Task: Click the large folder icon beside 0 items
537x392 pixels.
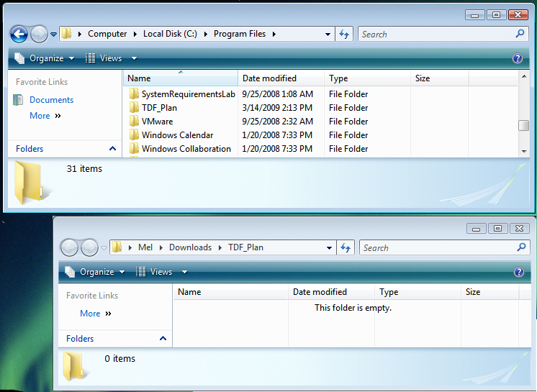Action: click(x=73, y=367)
